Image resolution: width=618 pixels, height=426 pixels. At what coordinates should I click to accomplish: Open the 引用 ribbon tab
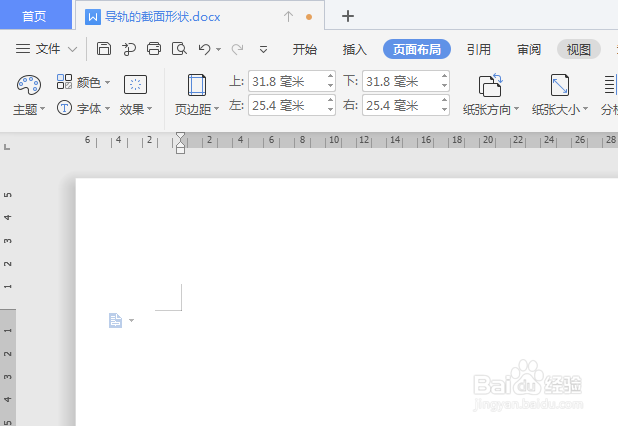(478, 50)
